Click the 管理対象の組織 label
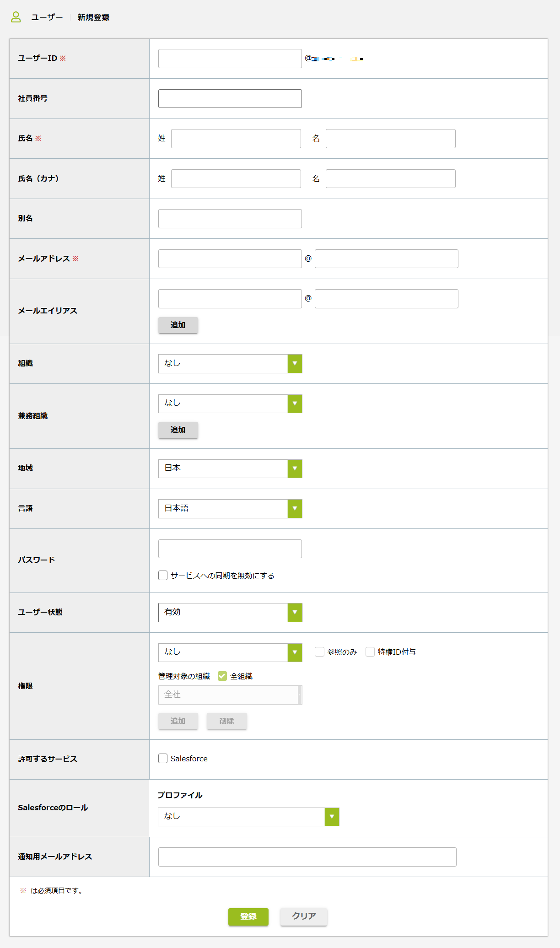Image resolution: width=560 pixels, height=948 pixels. 184,676
